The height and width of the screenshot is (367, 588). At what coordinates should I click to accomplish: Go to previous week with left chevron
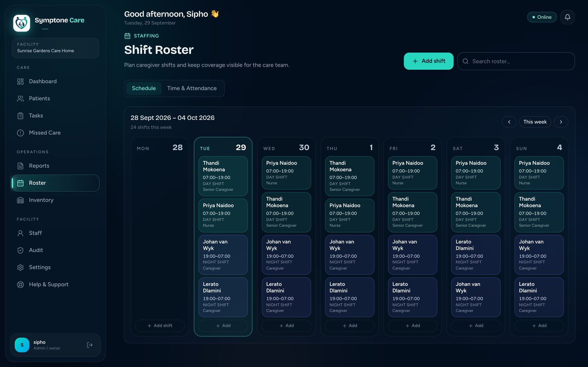coord(509,122)
